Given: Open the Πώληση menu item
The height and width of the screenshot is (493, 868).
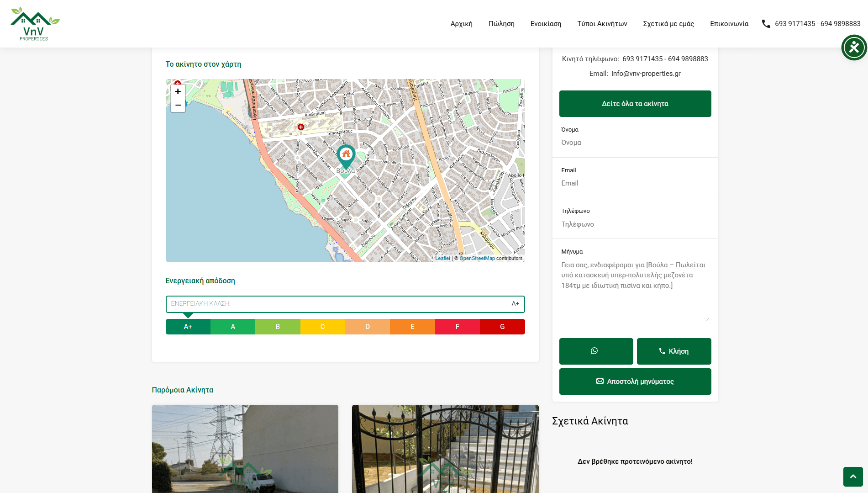Looking at the screenshot, I should coord(501,24).
